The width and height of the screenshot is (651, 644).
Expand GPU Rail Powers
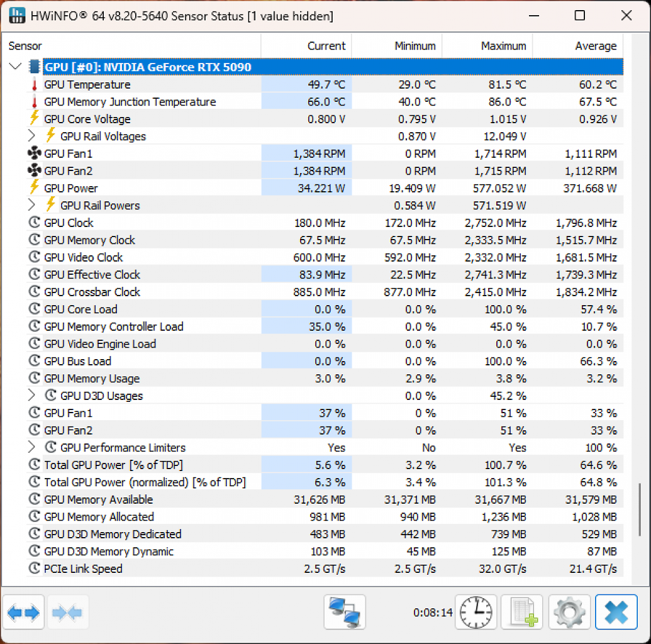pyautogui.click(x=31, y=204)
